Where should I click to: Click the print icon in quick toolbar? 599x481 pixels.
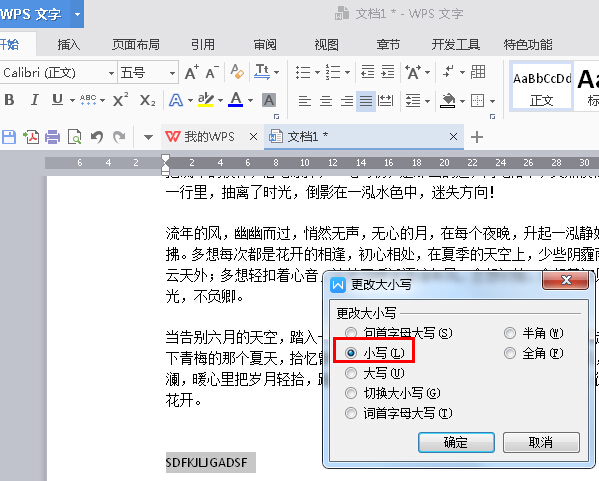click(x=52, y=137)
